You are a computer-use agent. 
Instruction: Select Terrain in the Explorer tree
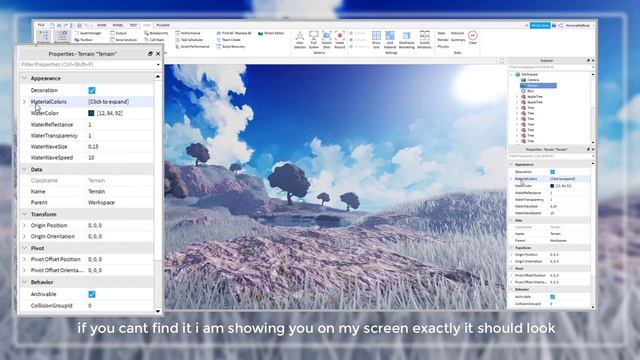tap(538, 86)
